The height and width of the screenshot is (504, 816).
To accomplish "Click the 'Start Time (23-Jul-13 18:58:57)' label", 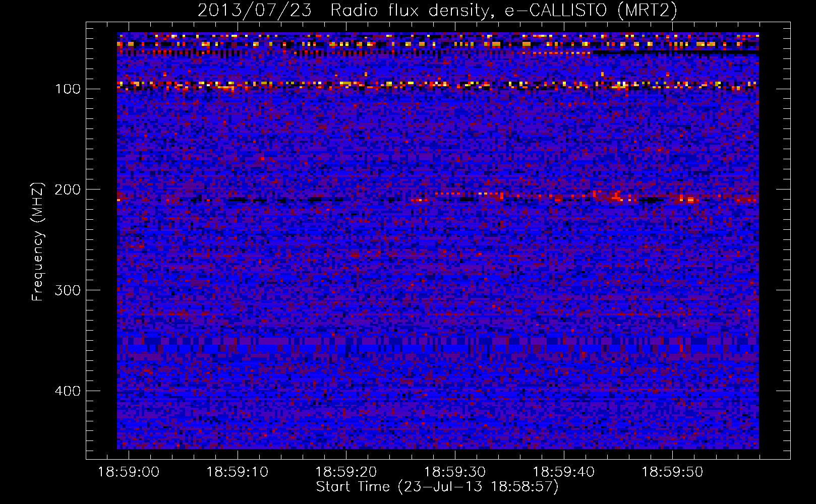I will click(x=437, y=487).
